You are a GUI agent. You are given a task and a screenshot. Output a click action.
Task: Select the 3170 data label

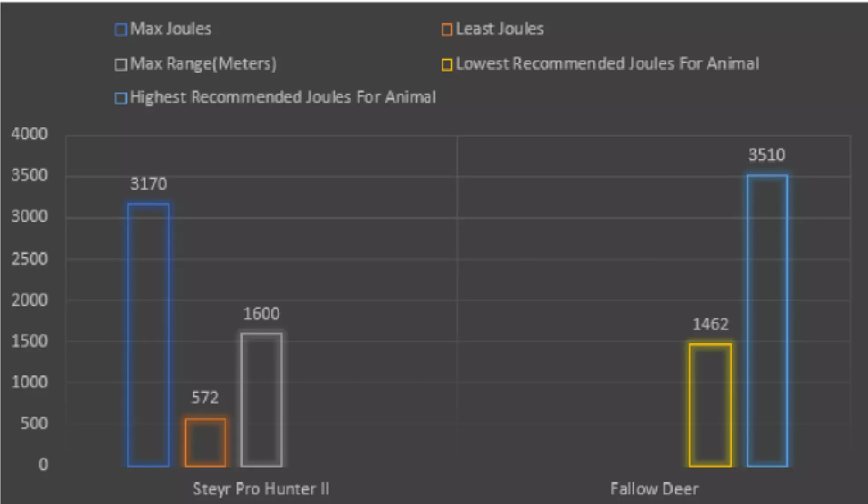tap(148, 184)
